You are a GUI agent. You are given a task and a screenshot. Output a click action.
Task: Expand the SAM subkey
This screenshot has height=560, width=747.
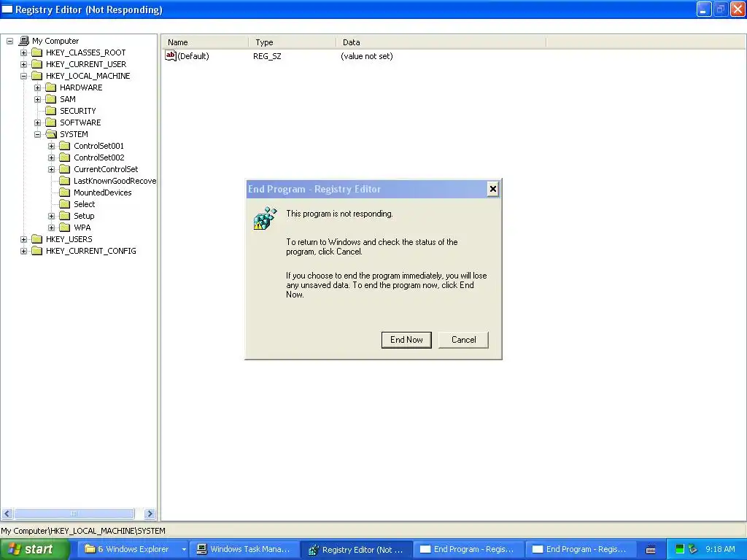tap(38, 99)
